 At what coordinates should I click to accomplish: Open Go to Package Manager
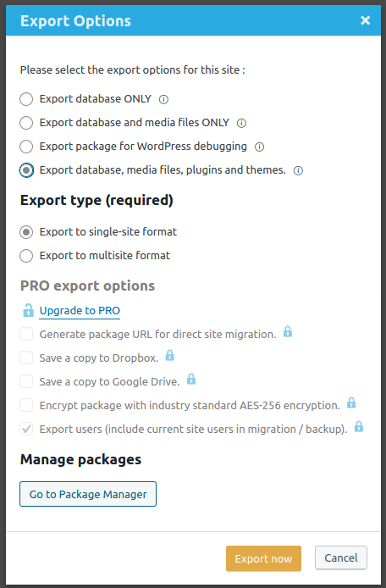(88, 494)
